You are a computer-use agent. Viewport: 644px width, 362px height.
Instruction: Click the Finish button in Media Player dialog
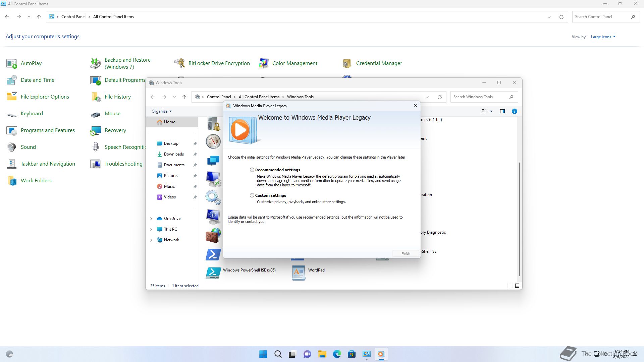[406, 254]
